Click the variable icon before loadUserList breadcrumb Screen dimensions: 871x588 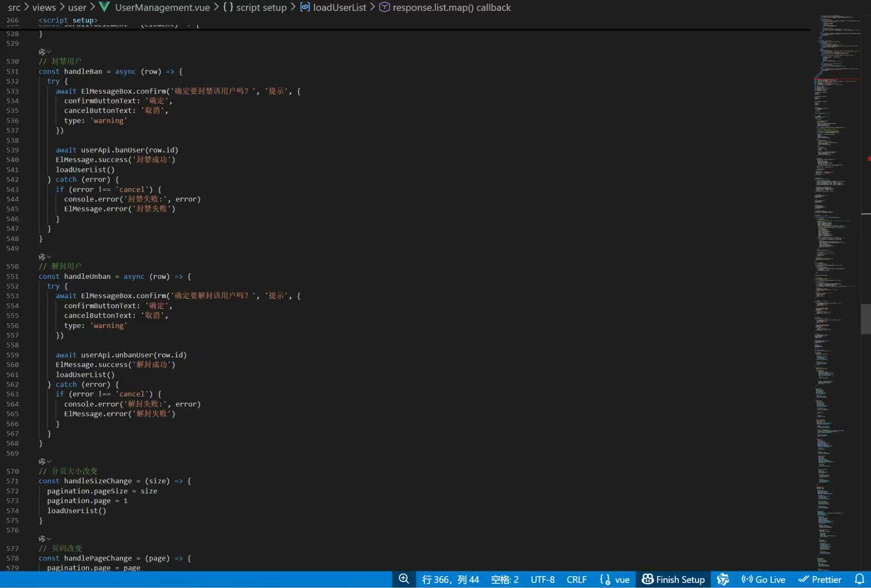click(305, 7)
